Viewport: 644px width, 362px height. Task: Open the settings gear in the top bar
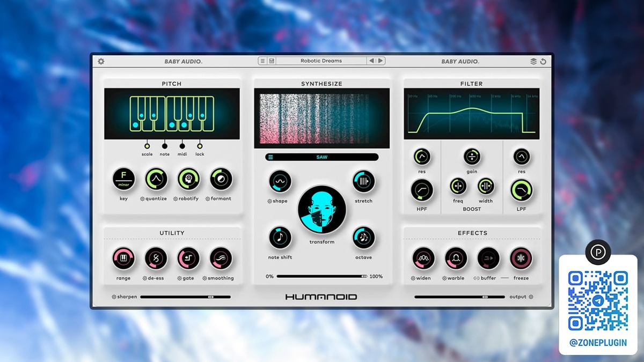pos(101,61)
